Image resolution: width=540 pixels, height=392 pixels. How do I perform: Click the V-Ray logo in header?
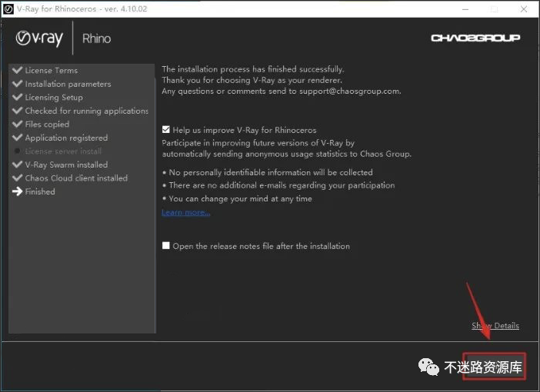(x=39, y=38)
